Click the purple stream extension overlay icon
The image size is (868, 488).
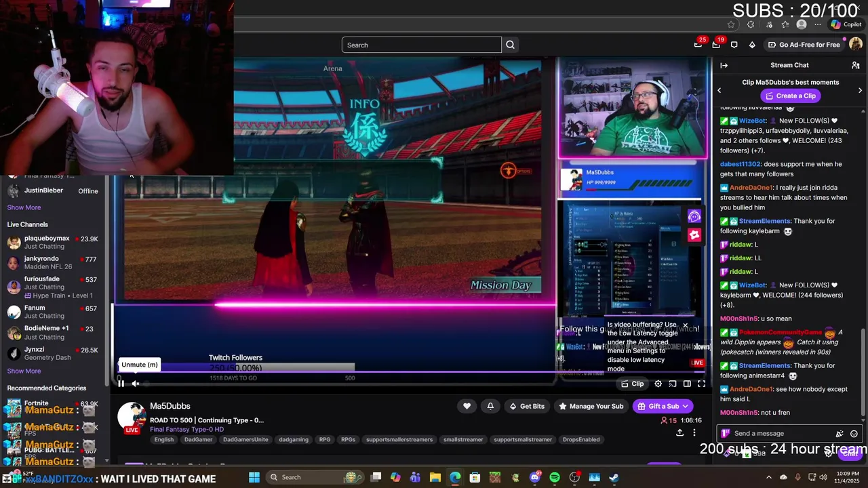[694, 216]
